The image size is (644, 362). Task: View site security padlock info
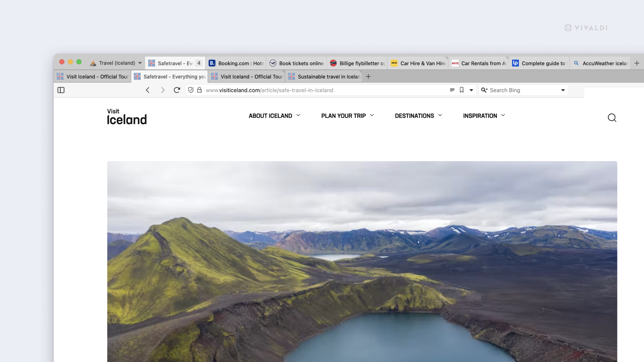[199, 90]
